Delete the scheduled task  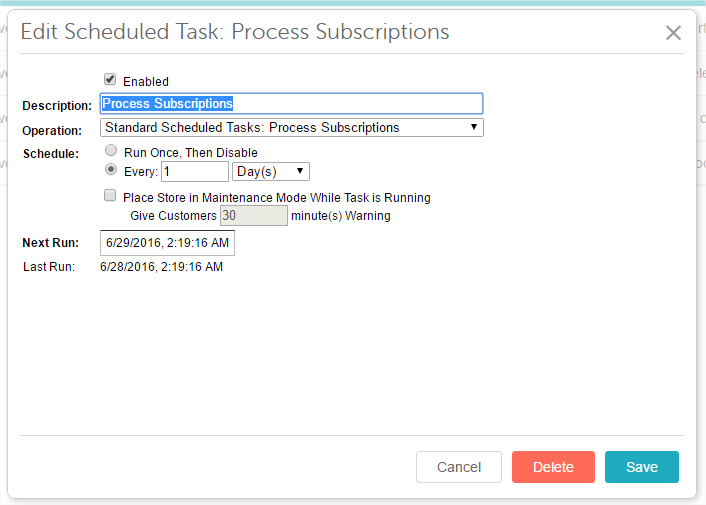coord(553,467)
